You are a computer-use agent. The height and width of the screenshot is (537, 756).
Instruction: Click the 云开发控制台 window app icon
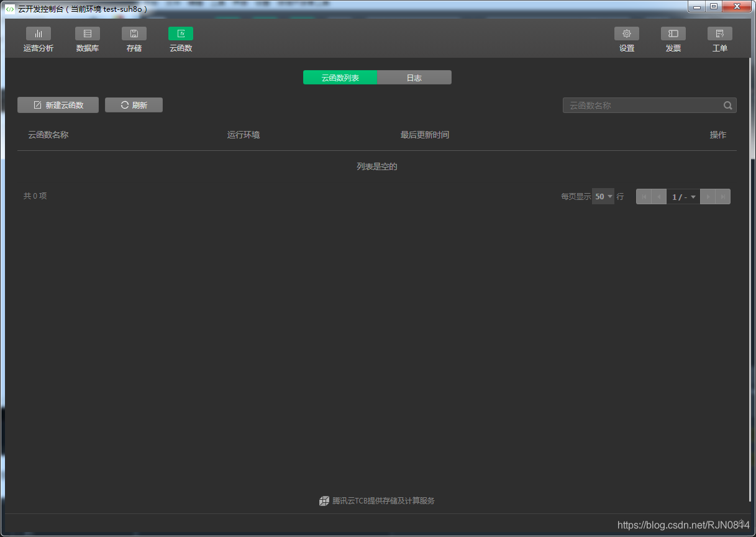[10, 9]
